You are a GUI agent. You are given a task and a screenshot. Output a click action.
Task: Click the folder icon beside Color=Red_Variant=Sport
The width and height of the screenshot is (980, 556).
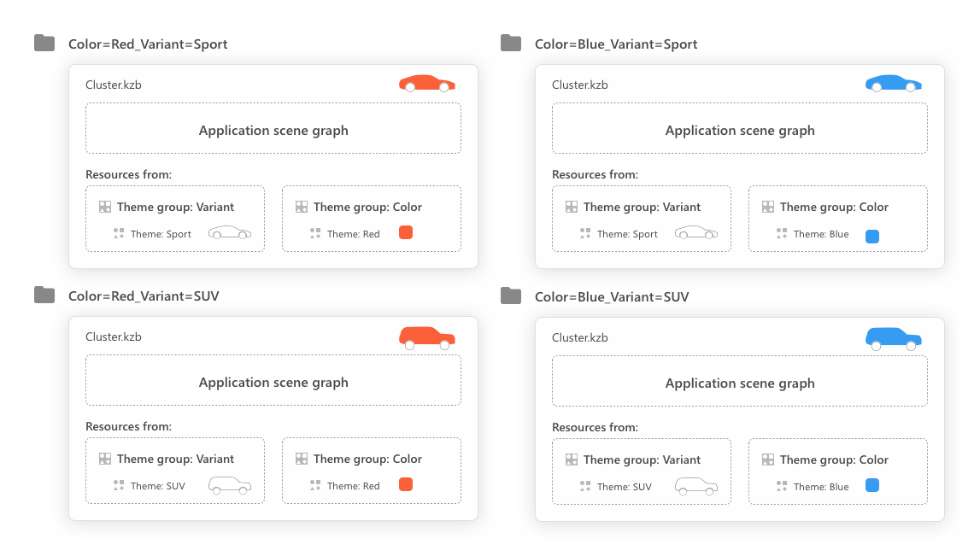pos(44,44)
